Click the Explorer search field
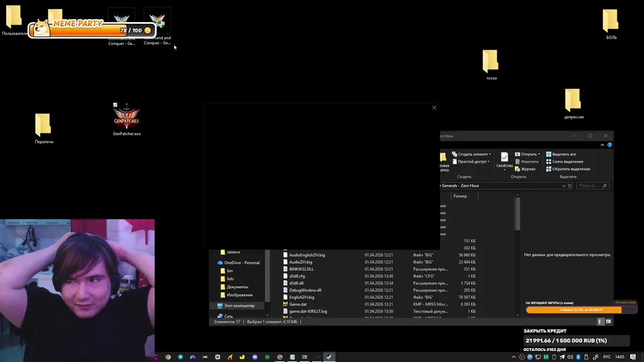The width and height of the screenshot is (644, 362). pos(593,186)
